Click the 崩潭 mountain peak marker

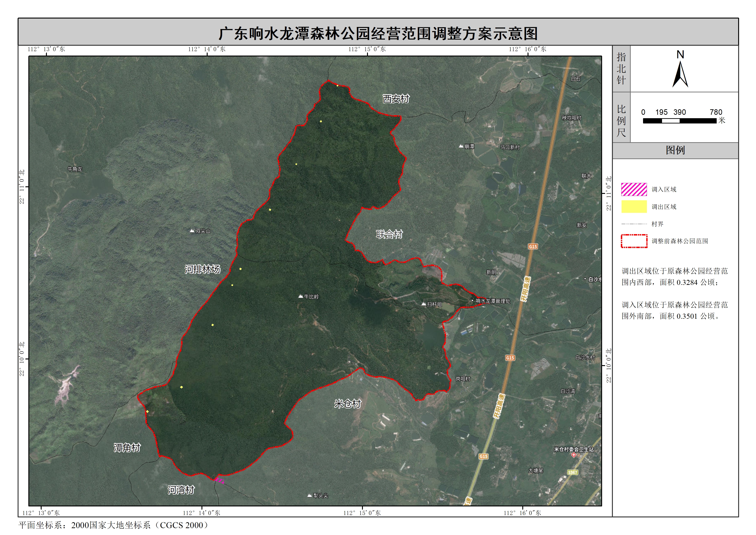click(461, 146)
